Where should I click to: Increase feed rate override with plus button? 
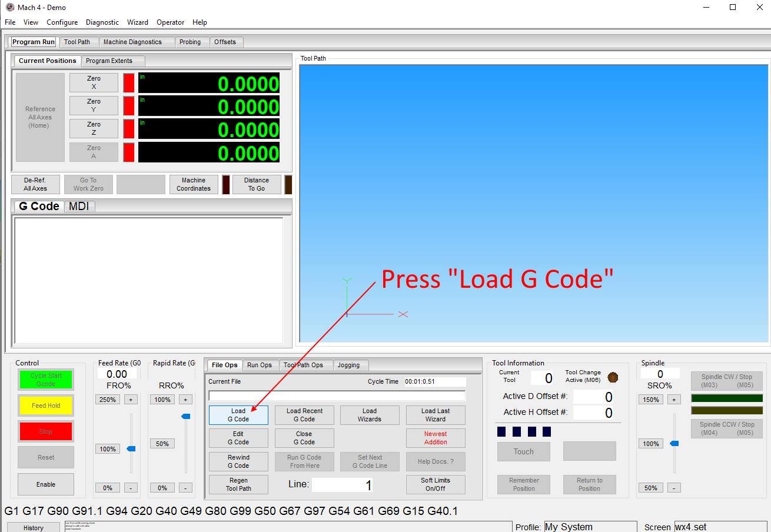(x=131, y=400)
